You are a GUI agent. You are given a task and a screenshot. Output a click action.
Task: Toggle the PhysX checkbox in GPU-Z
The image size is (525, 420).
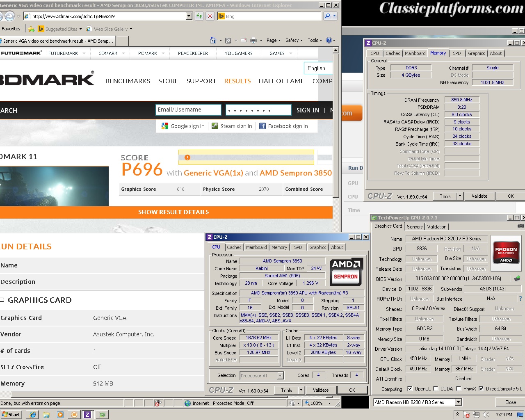pos(459,388)
